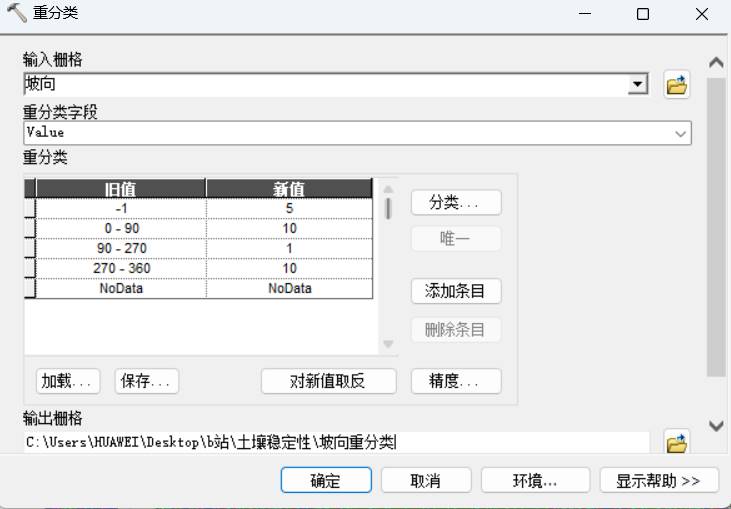Select new value cell 5 for old value -1

(x=289, y=208)
